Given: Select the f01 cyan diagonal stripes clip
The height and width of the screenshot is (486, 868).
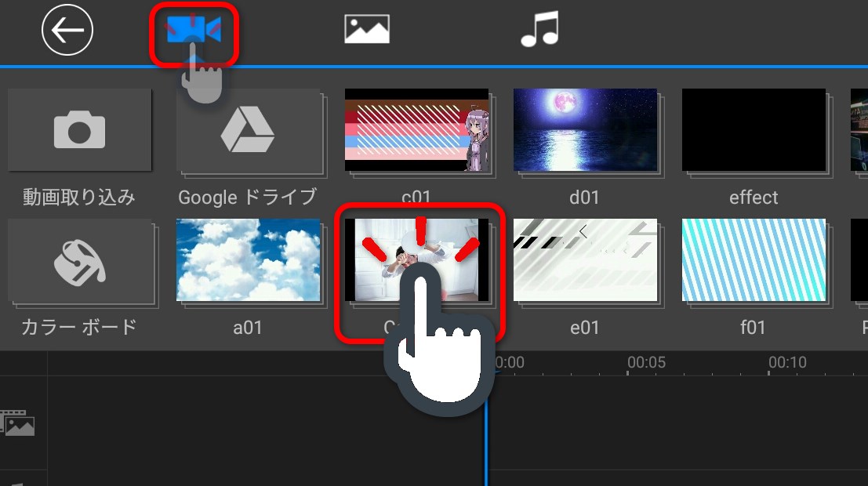Looking at the screenshot, I should [754, 260].
